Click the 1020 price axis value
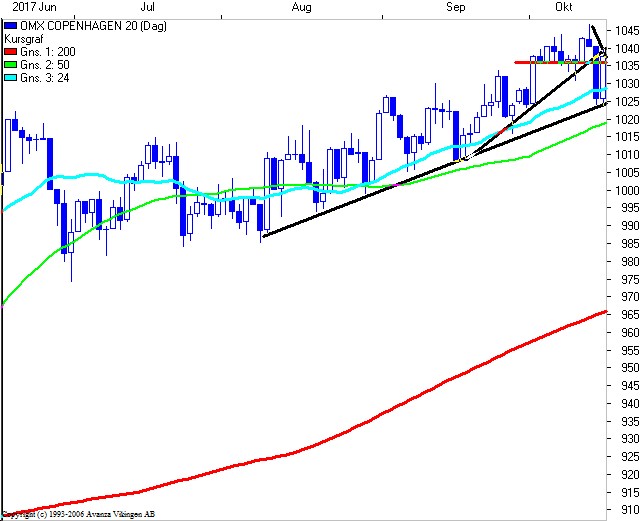 coord(627,120)
